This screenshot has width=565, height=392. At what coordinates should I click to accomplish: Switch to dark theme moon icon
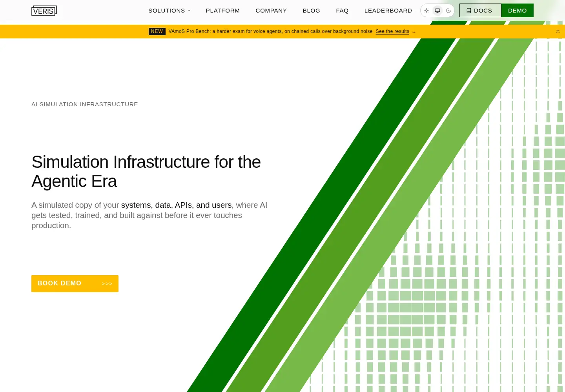pos(448,11)
